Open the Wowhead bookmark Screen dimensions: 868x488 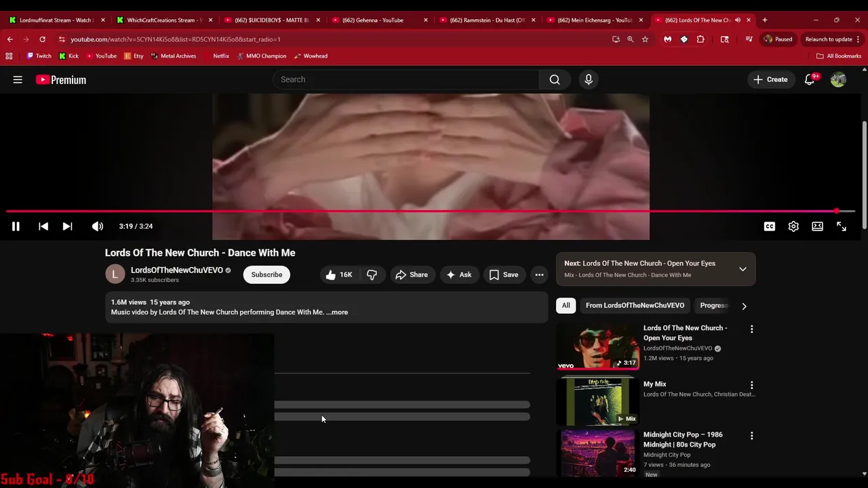pyautogui.click(x=310, y=56)
